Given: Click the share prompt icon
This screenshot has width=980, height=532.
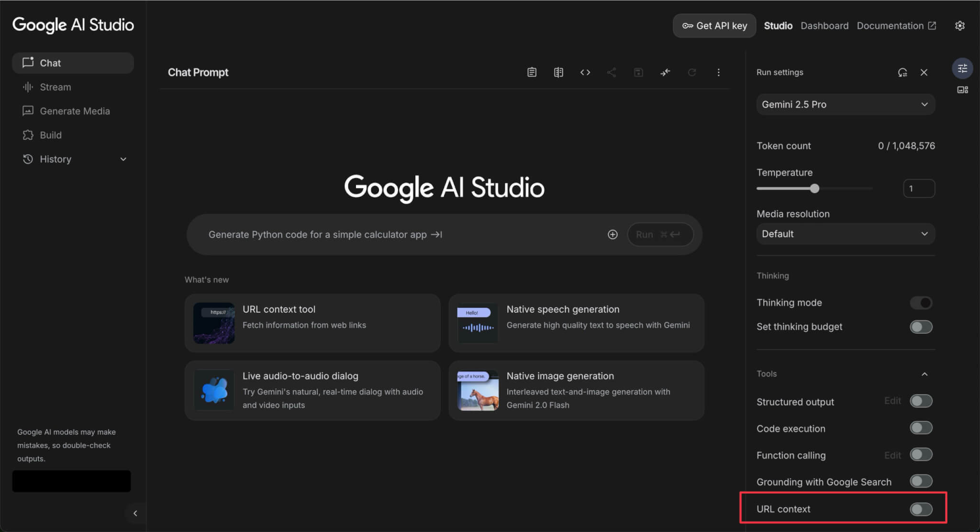Looking at the screenshot, I should click(x=612, y=72).
